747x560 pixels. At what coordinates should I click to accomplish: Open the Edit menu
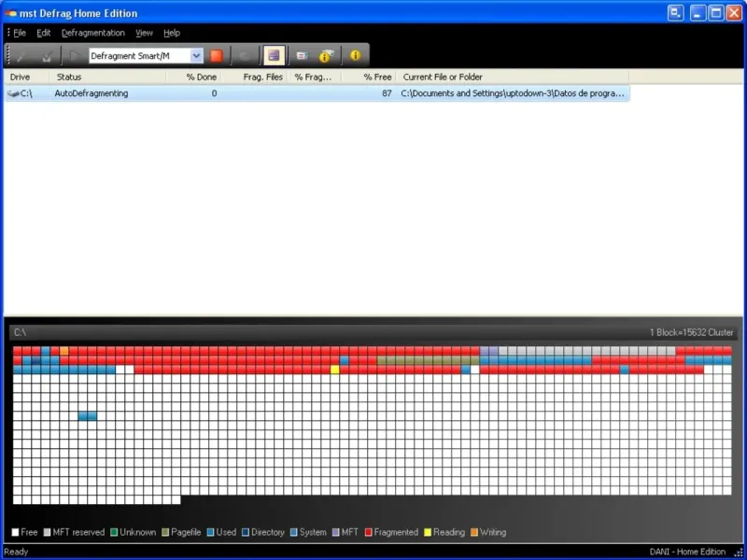click(x=43, y=33)
